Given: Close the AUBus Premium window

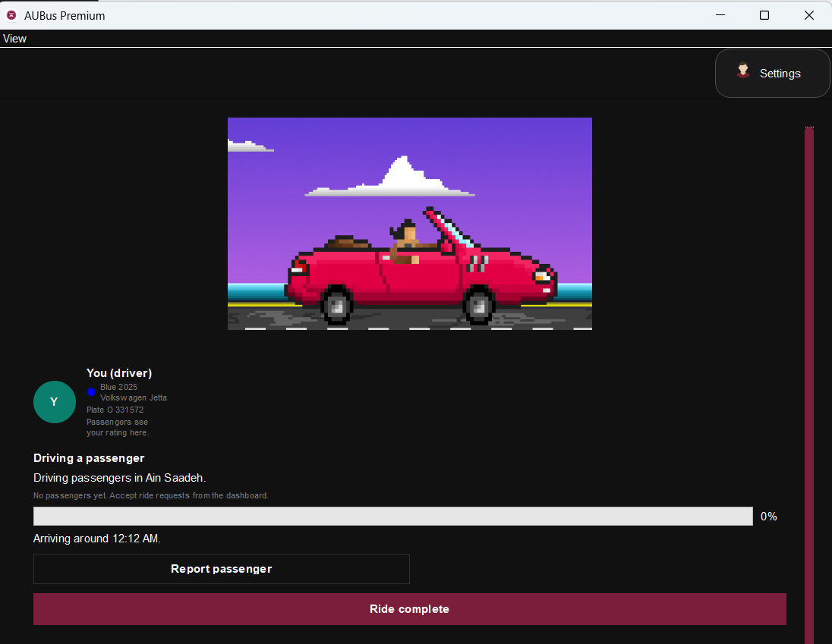Looking at the screenshot, I should pos(808,15).
